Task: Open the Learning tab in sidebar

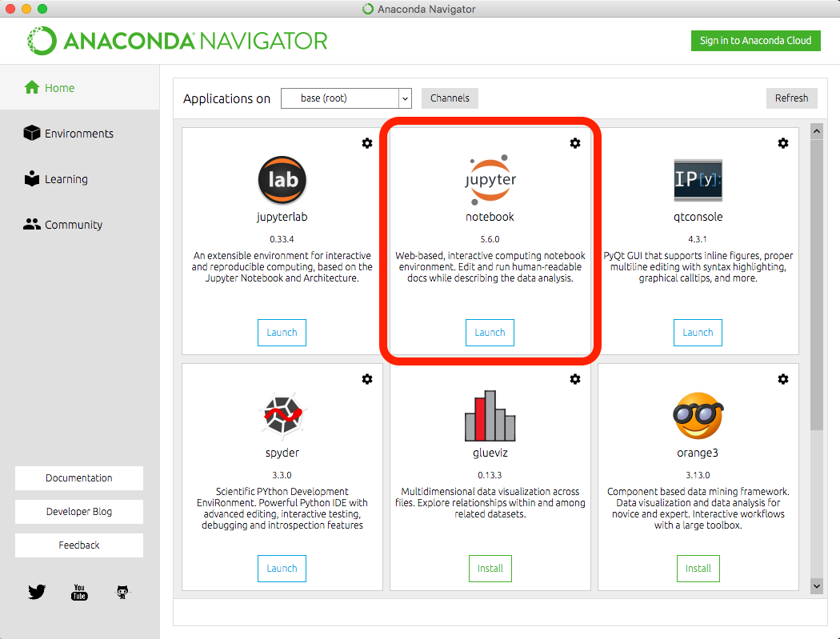Action: coord(66,179)
